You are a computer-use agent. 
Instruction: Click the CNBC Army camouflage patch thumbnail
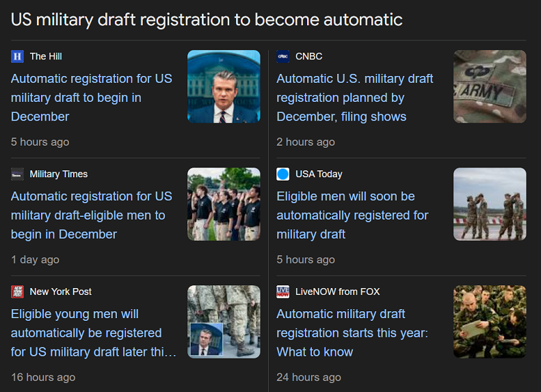pyautogui.click(x=490, y=87)
